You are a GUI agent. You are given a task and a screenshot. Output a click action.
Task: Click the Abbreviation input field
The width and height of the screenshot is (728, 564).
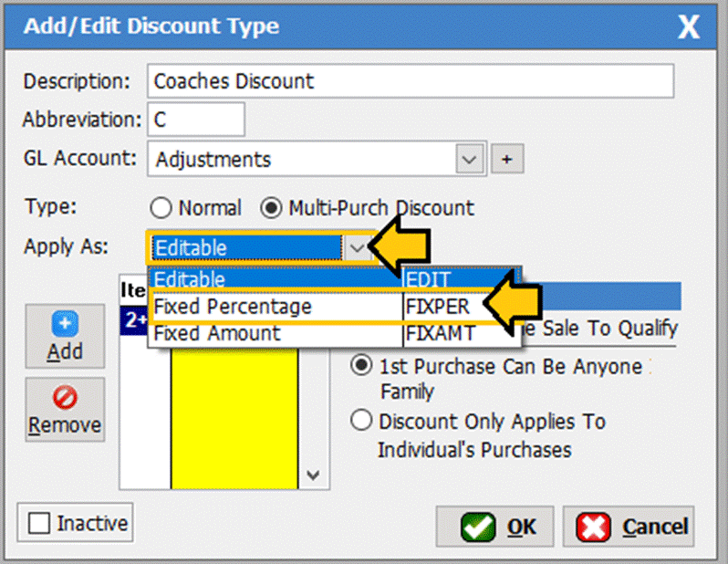click(195, 119)
